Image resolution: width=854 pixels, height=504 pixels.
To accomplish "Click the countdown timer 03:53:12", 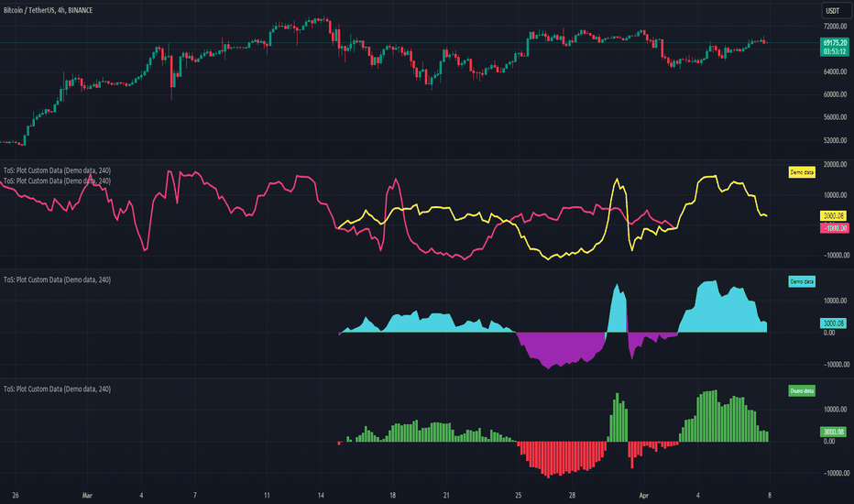I will point(835,51).
